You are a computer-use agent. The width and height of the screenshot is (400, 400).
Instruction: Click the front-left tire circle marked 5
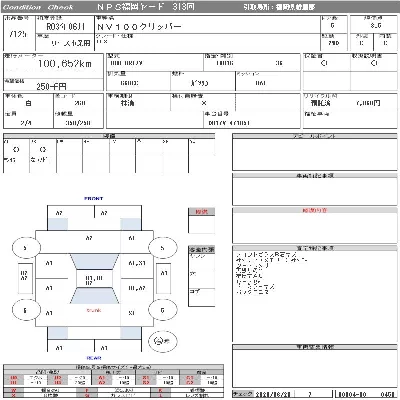tap(26, 248)
